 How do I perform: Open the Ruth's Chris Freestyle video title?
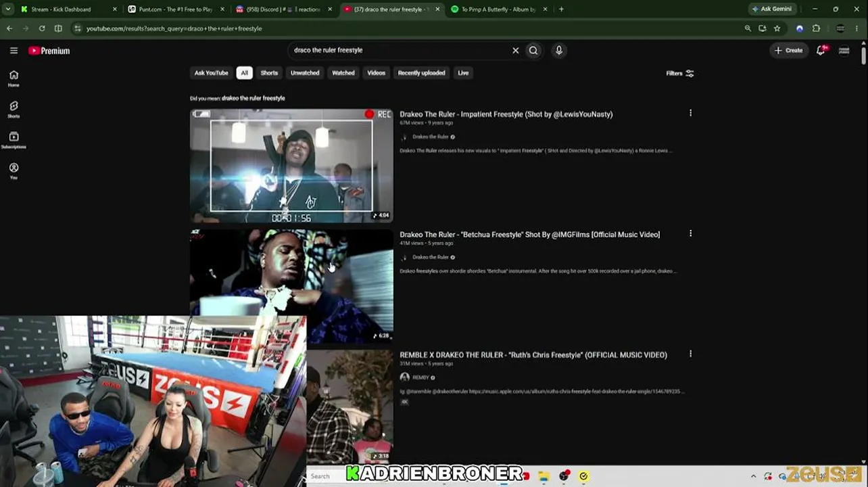(533, 355)
